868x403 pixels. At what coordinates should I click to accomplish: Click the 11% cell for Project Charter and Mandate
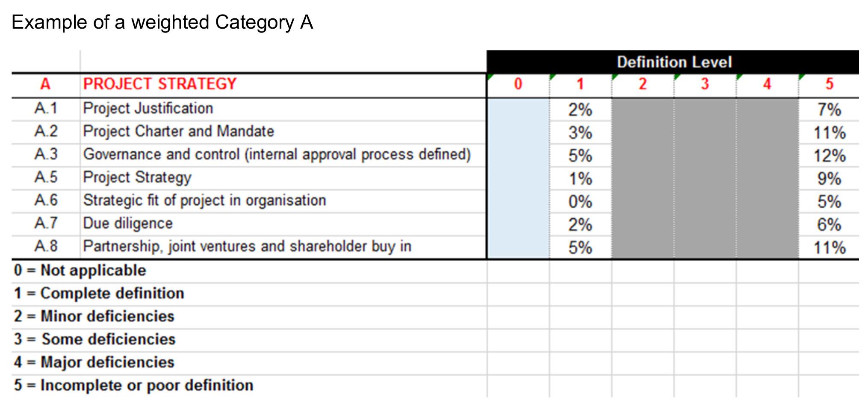click(829, 132)
